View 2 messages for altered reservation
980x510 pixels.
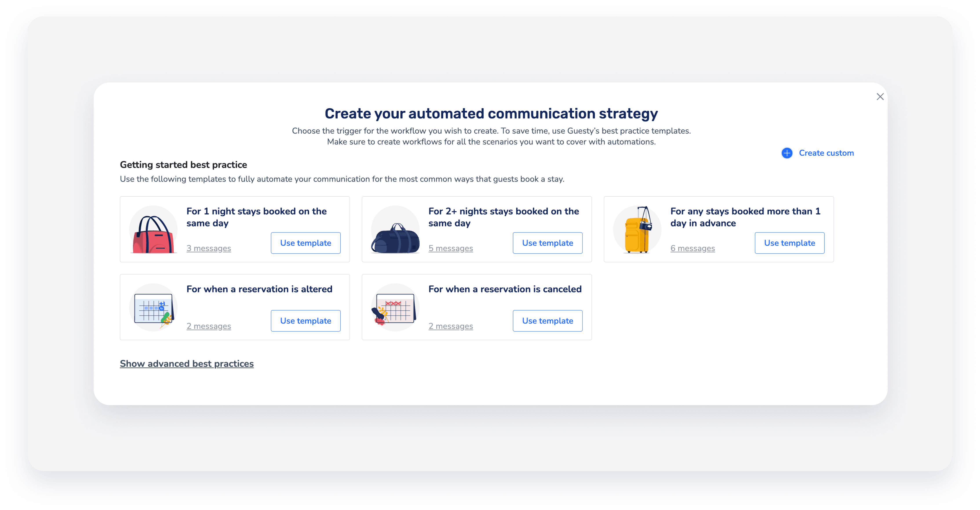pos(208,326)
